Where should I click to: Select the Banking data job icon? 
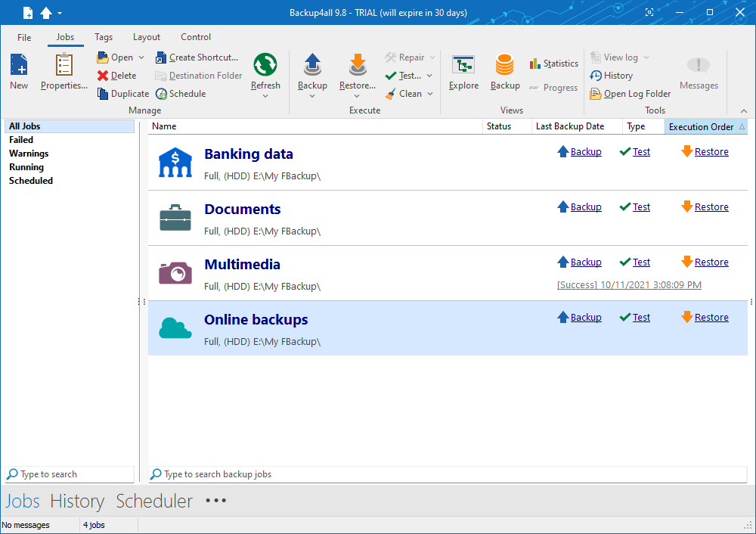(x=175, y=163)
